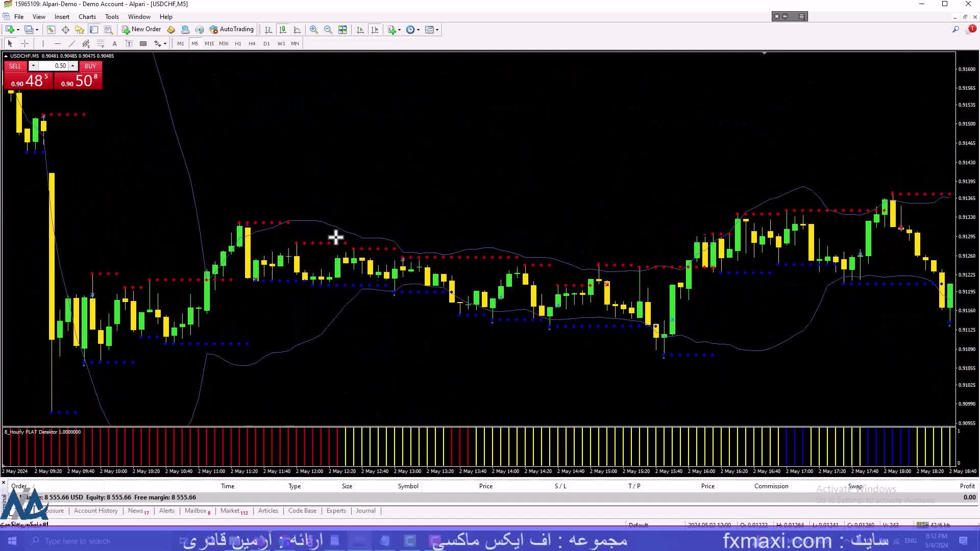Select the line chart mode icon
The width and height of the screenshot is (980, 551).
(x=297, y=30)
